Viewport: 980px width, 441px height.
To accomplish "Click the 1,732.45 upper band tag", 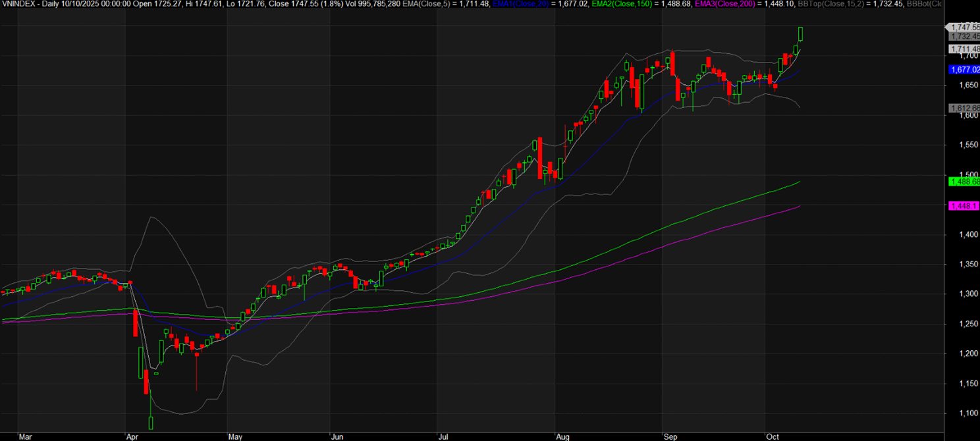I will 964,37.
